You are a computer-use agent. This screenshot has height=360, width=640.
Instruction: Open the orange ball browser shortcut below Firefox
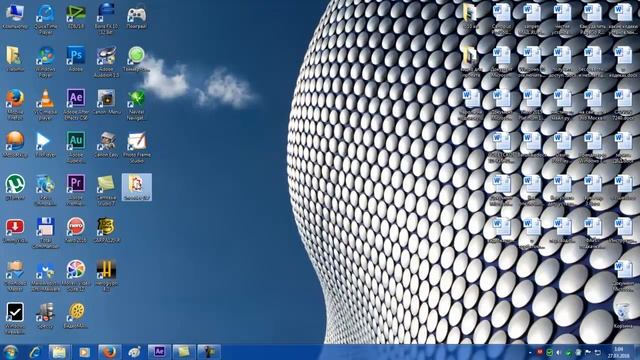point(15,145)
